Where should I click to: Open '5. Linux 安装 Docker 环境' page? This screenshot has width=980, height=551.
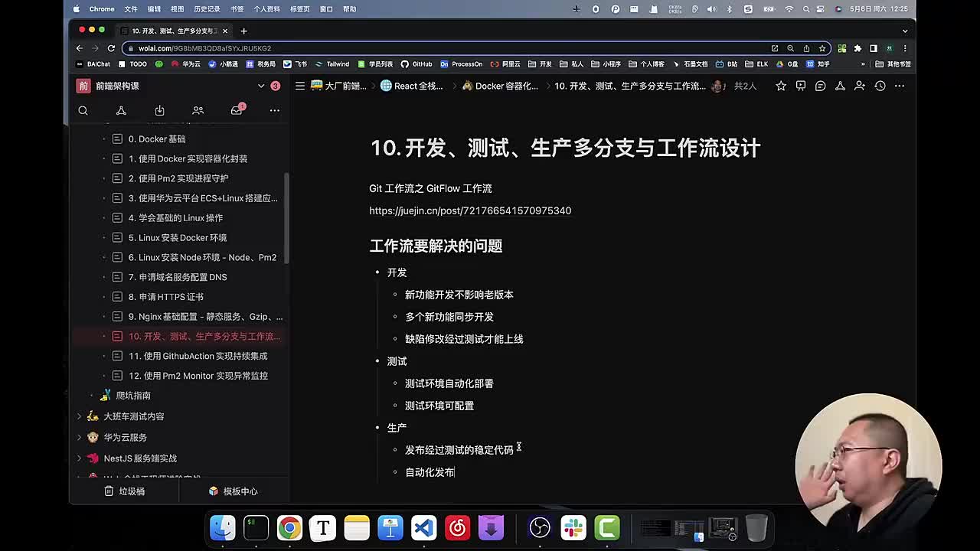point(178,237)
